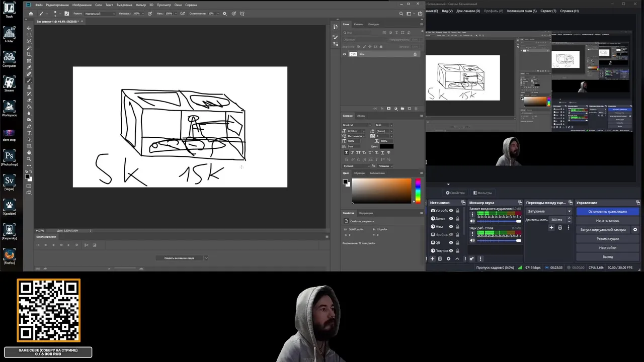The image size is (644, 362).
Task: Open the Образцы swatches tab
Action: [359, 173]
